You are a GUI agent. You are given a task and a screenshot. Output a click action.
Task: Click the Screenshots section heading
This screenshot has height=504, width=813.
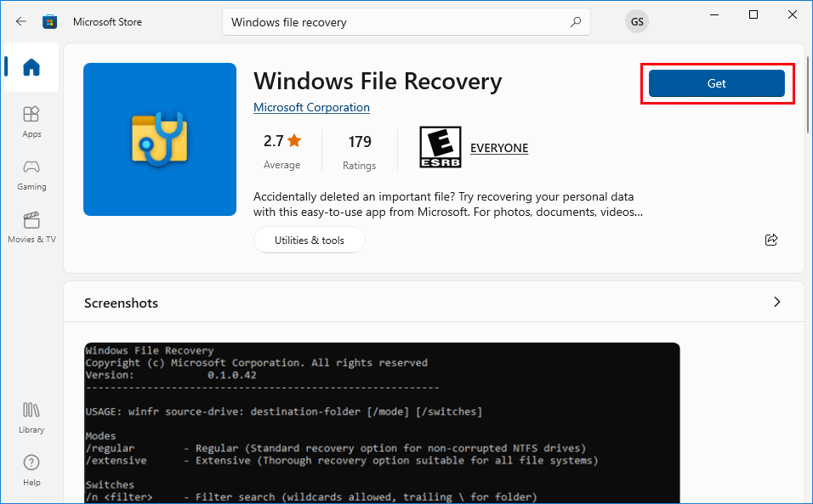(x=121, y=303)
